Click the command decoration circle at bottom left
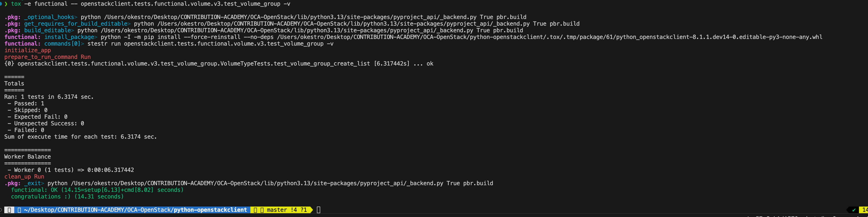This screenshot has height=217, width=868. (x=1, y=210)
